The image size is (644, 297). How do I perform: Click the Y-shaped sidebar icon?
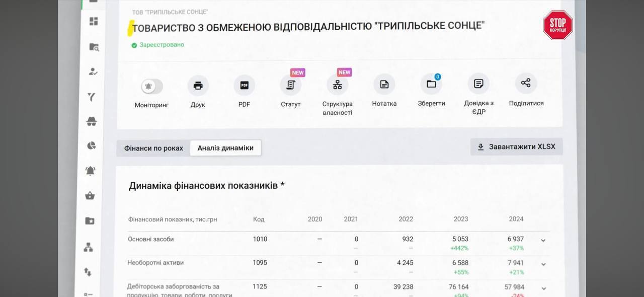(x=92, y=97)
